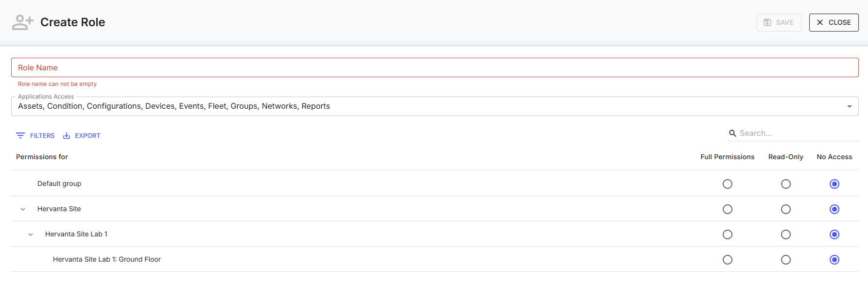The width and height of the screenshot is (868, 283).
Task: Export the permissions list
Action: pos(82,136)
